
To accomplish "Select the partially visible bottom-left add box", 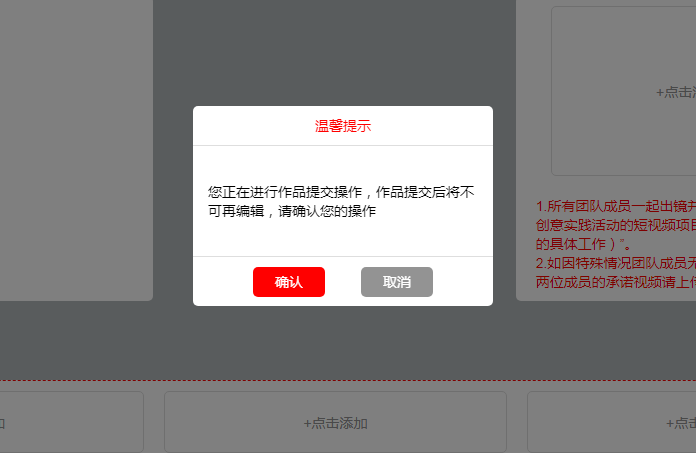I will pos(71,422).
